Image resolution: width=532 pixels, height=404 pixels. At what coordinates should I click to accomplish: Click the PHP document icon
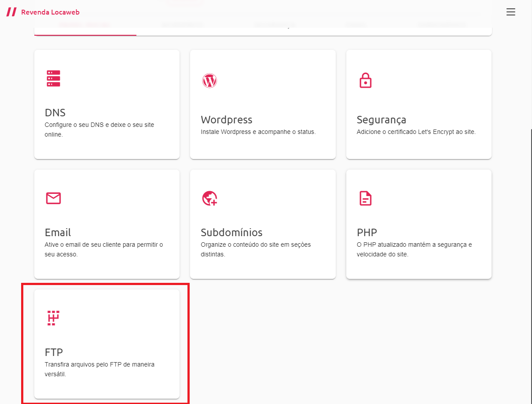[365, 198]
